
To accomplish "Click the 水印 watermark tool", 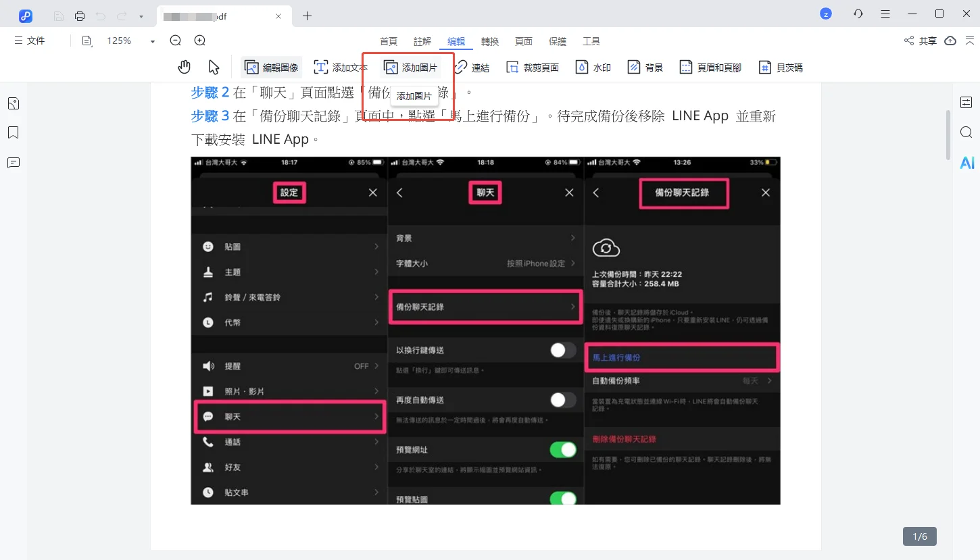I will pyautogui.click(x=593, y=68).
